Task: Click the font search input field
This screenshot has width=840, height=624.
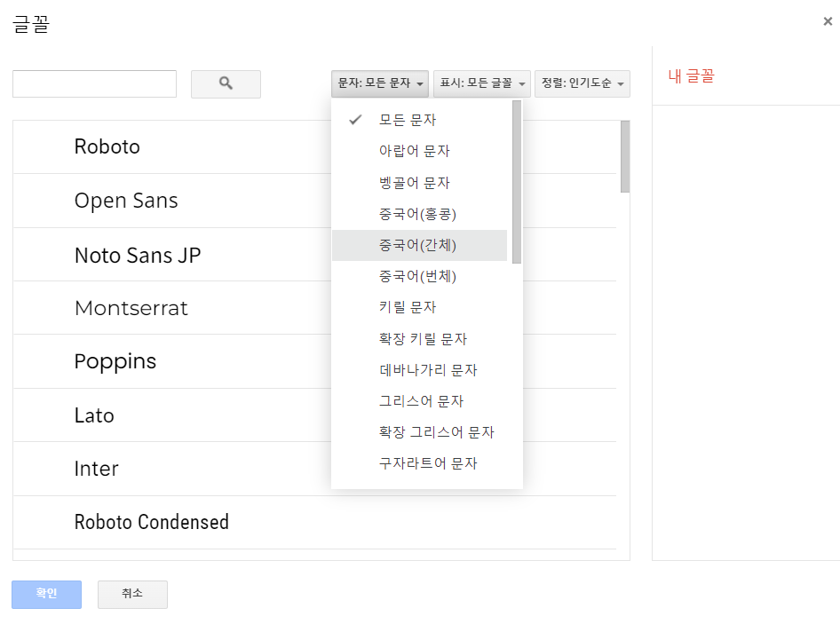Action: pyautogui.click(x=94, y=83)
